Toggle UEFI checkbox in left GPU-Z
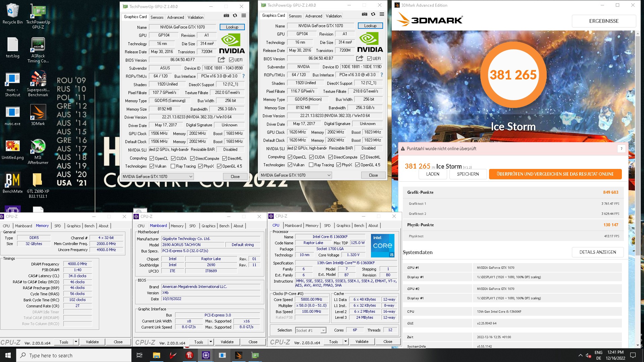644x362 pixels. click(231, 60)
